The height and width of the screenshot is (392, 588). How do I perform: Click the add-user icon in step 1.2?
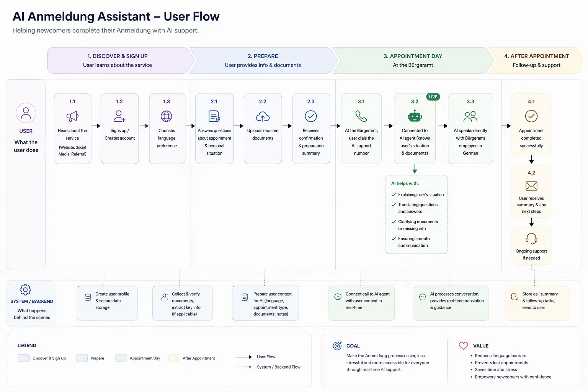coord(119,116)
